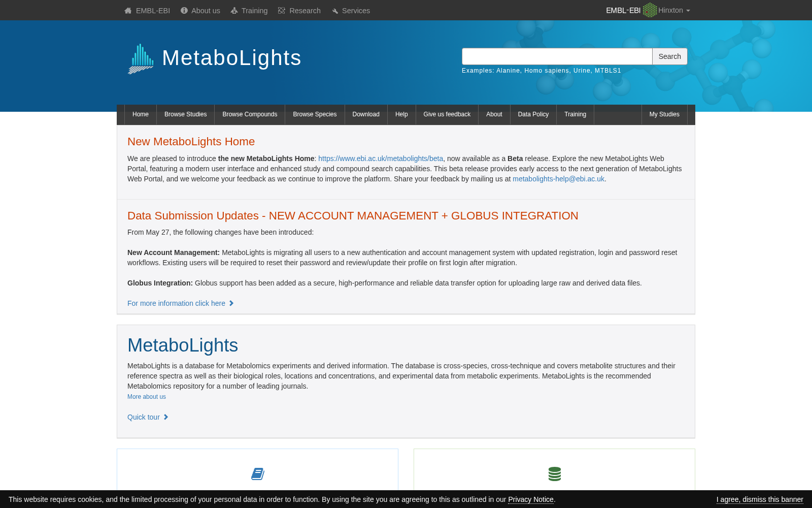Click the metabolights-help@ebi.ac.uk email link

(558, 179)
